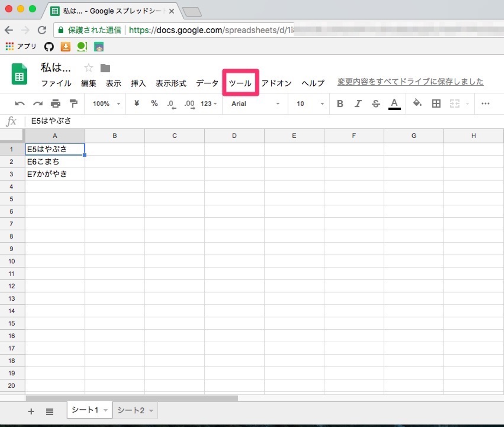
Task: Open a new browser tab
Action: tap(192, 12)
